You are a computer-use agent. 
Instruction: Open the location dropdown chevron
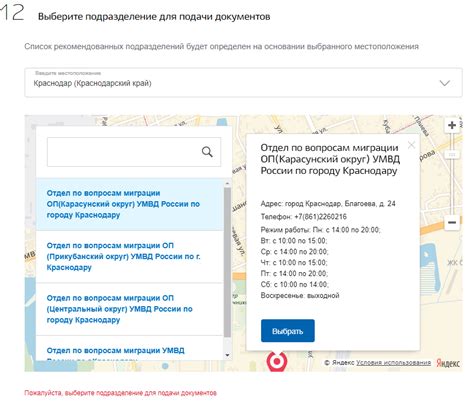point(445,83)
